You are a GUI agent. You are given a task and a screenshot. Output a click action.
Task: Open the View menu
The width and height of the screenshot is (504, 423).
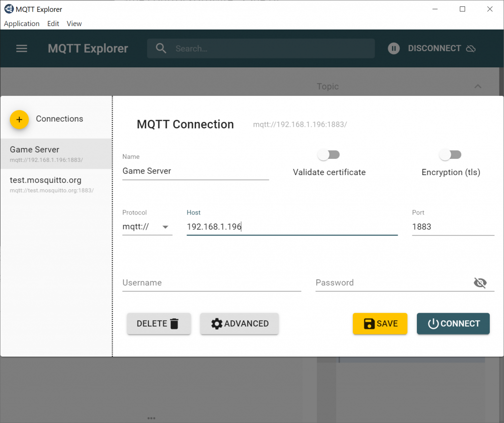(x=74, y=24)
